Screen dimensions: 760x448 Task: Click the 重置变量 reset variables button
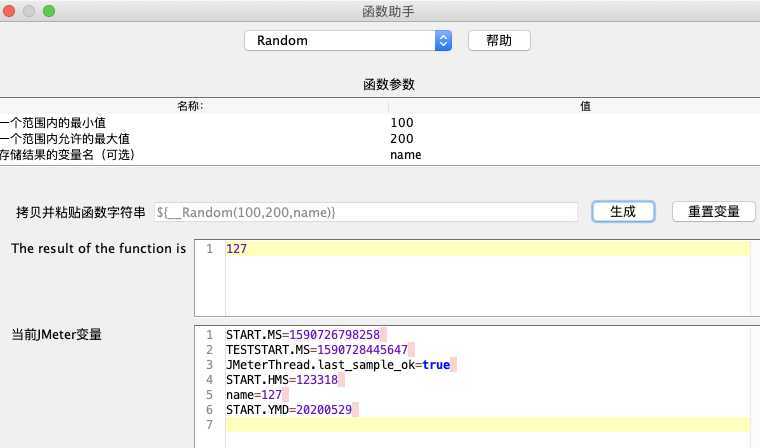click(713, 212)
